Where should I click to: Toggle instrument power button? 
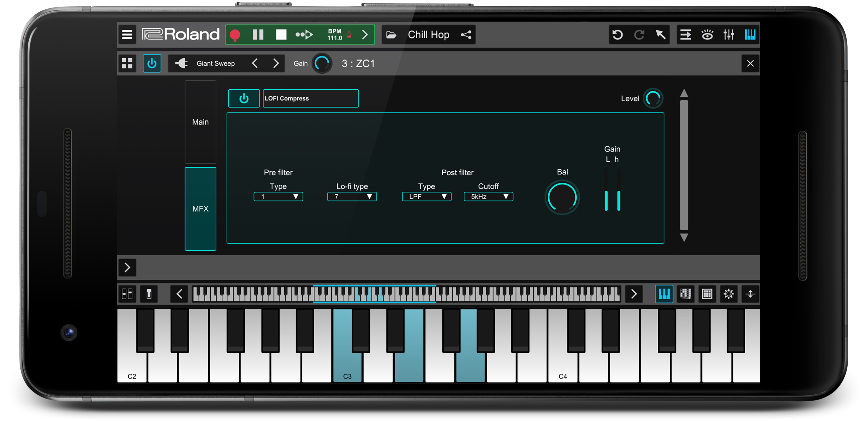pyautogui.click(x=152, y=63)
